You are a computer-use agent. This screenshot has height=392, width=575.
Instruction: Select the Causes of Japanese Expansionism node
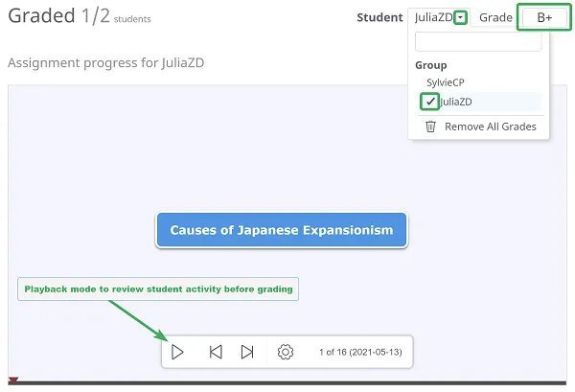pos(281,230)
